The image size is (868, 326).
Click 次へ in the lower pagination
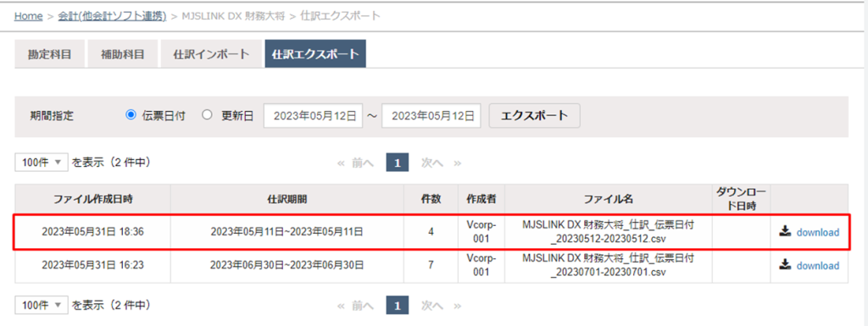tap(432, 305)
